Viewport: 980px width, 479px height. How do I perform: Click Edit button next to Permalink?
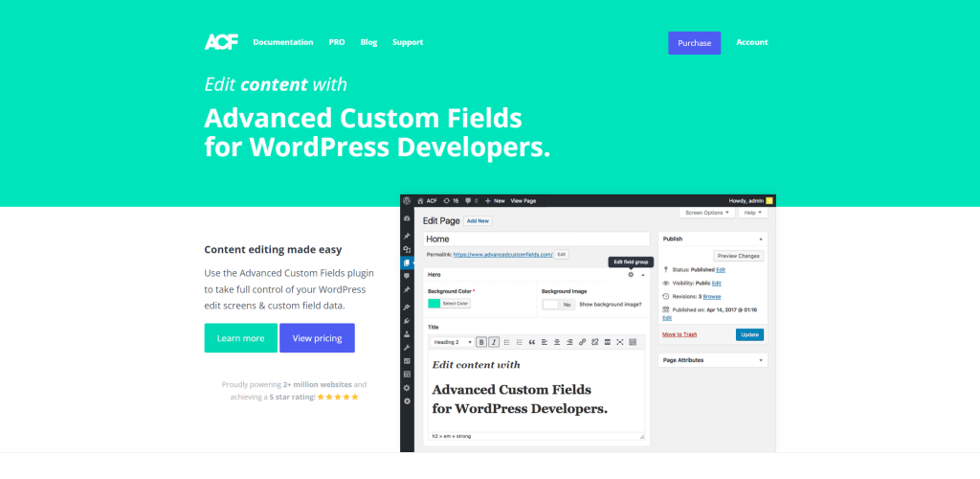click(x=561, y=255)
